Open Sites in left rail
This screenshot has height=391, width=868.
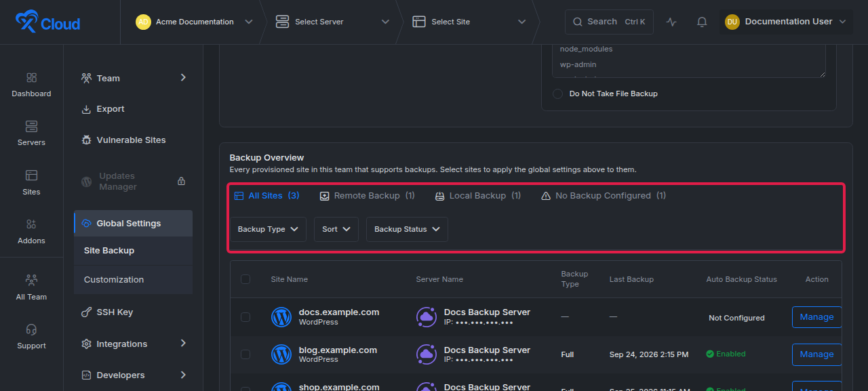tap(31, 183)
